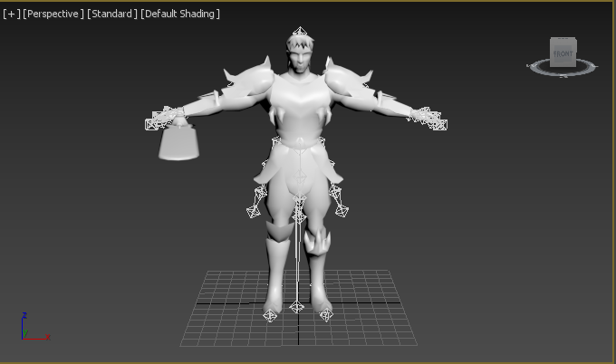
Task: Open the Default Shading per-view menu
Action: tap(180, 14)
